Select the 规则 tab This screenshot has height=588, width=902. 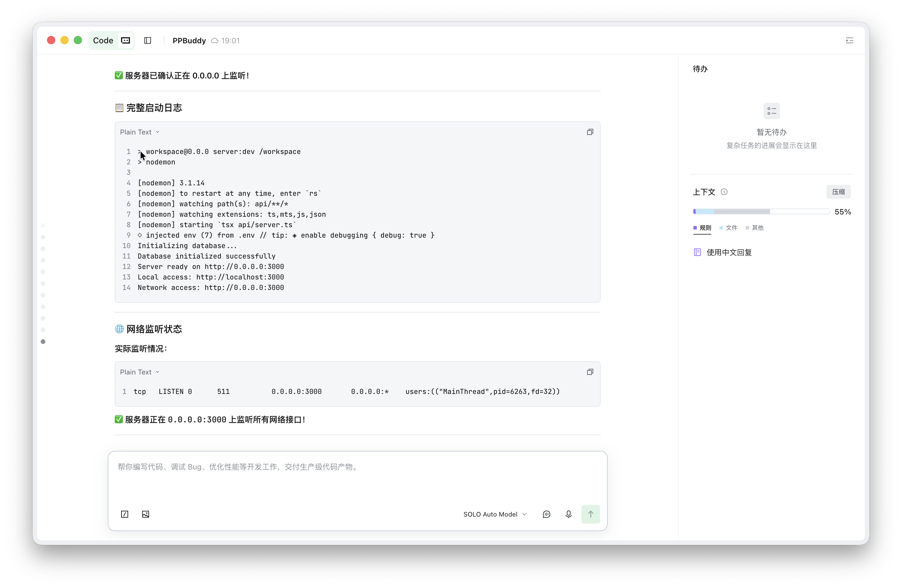coord(702,228)
